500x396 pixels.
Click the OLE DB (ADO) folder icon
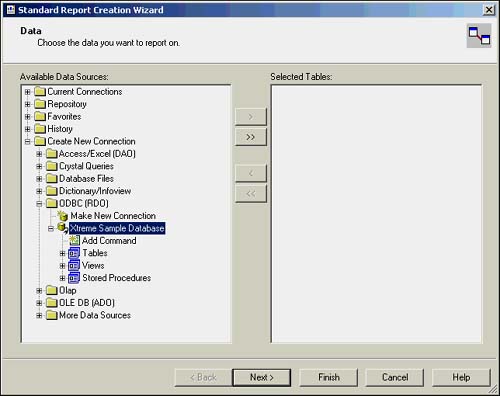click(x=52, y=303)
